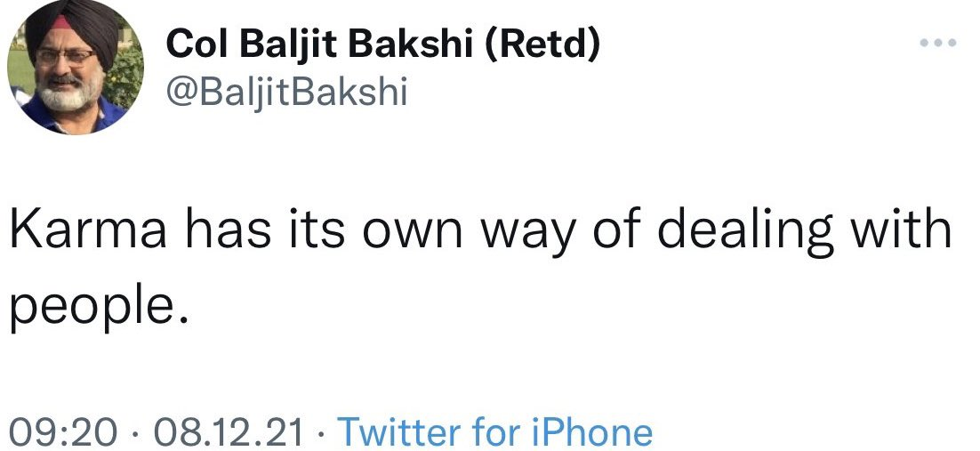980x451 pixels.
Task: Click the word "iPhone" in the source label
Action: pos(595,432)
